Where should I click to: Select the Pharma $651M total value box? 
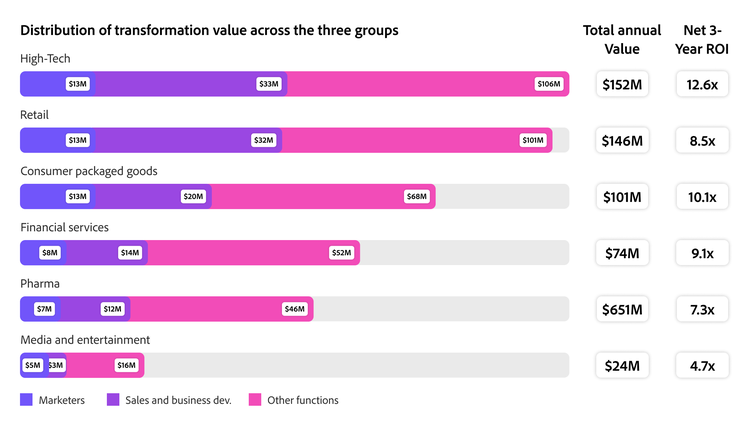(x=621, y=309)
